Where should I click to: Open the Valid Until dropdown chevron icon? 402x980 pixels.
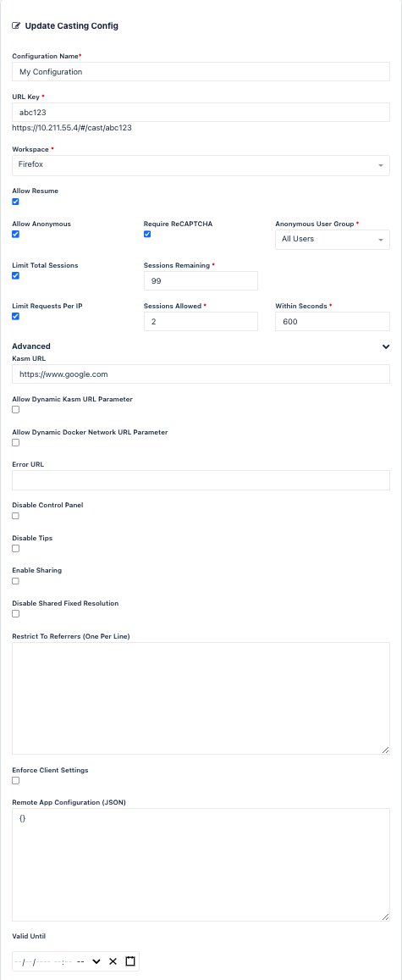[96, 961]
